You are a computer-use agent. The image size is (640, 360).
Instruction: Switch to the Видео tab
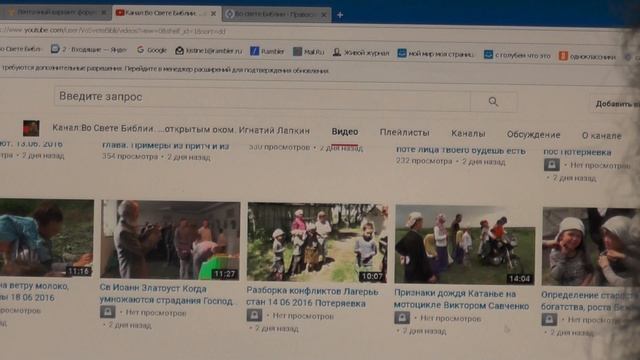coord(345,132)
